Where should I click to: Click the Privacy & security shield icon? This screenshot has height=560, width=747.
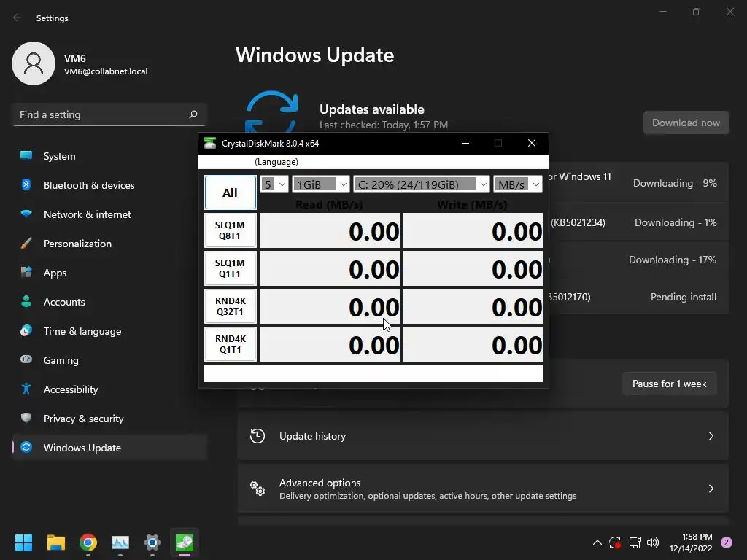(x=26, y=418)
